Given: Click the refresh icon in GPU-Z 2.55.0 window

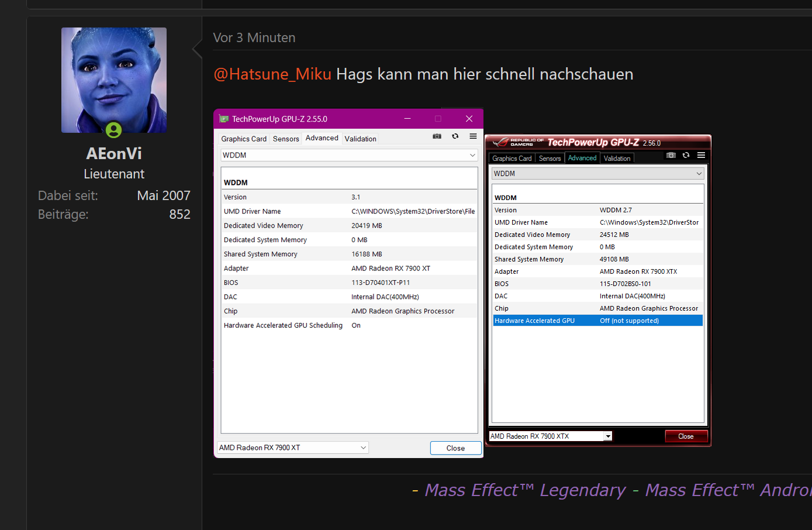Looking at the screenshot, I should [x=455, y=136].
